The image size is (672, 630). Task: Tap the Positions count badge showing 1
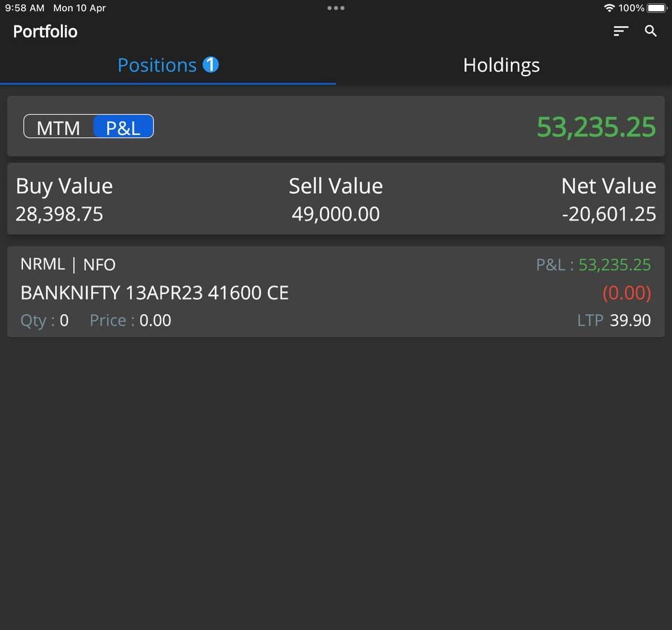211,64
